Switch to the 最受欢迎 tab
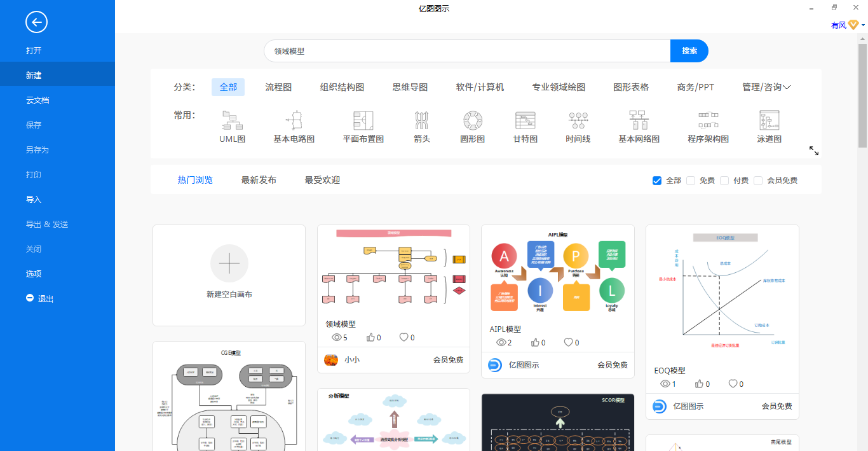Screen dimensions: 868x451 click(x=322, y=180)
